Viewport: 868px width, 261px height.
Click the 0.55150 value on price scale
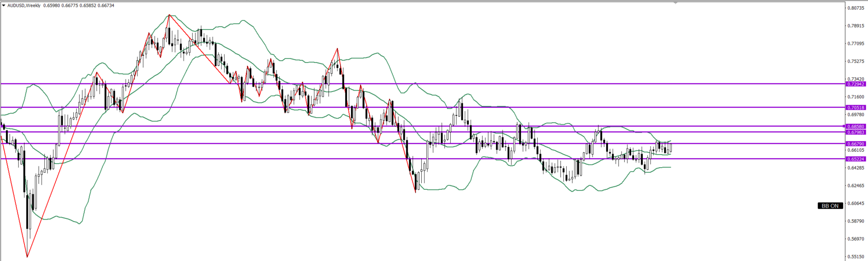click(x=856, y=257)
